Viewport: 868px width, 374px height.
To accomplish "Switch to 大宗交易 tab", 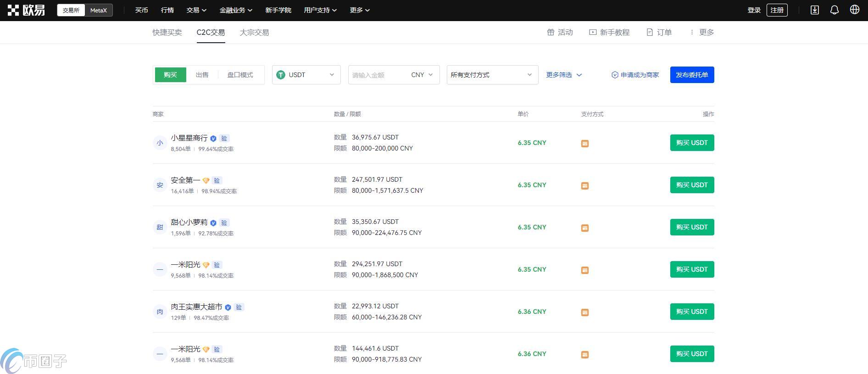I will tap(254, 32).
